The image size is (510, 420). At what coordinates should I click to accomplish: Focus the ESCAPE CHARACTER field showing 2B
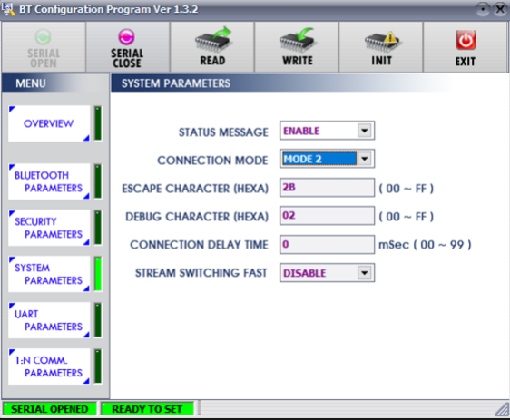pyautogui.click(x=327, y=188)
